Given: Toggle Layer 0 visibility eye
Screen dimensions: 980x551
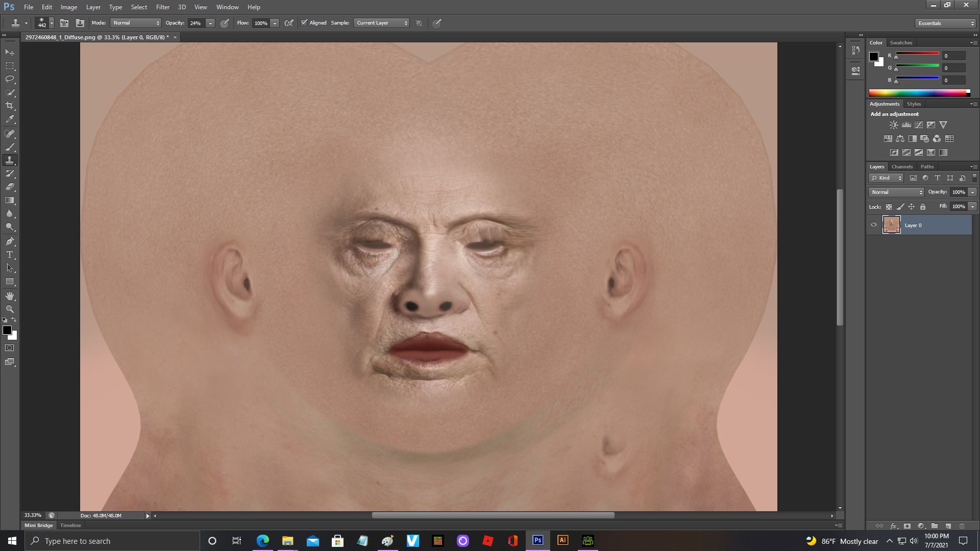Looking at the screenshot, I should click(874, 225).
